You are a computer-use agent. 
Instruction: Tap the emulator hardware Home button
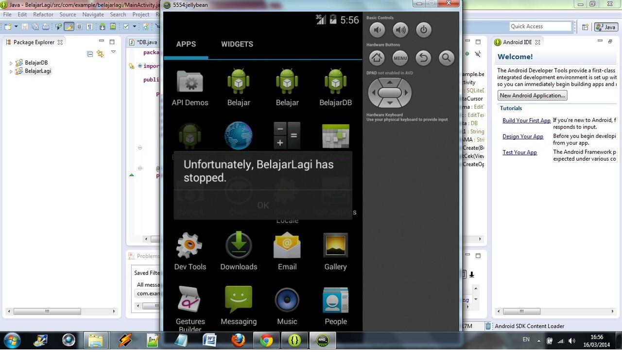pos(377,58)
